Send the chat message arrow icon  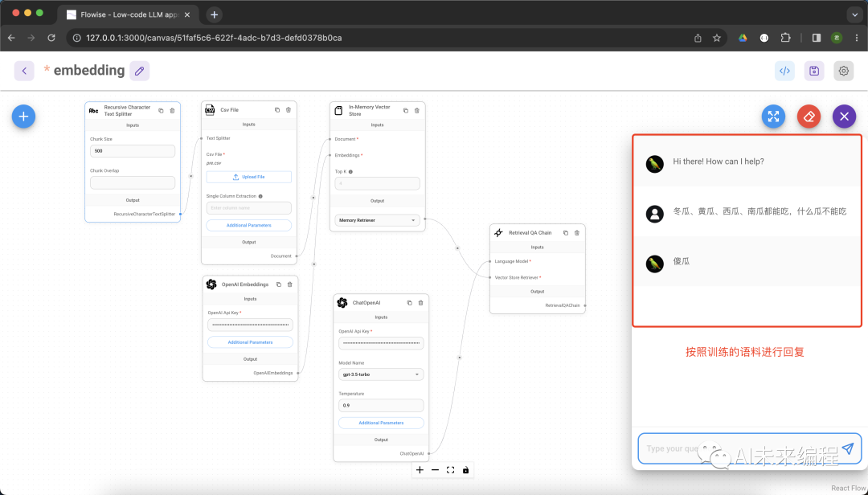[x=848, y=448]
